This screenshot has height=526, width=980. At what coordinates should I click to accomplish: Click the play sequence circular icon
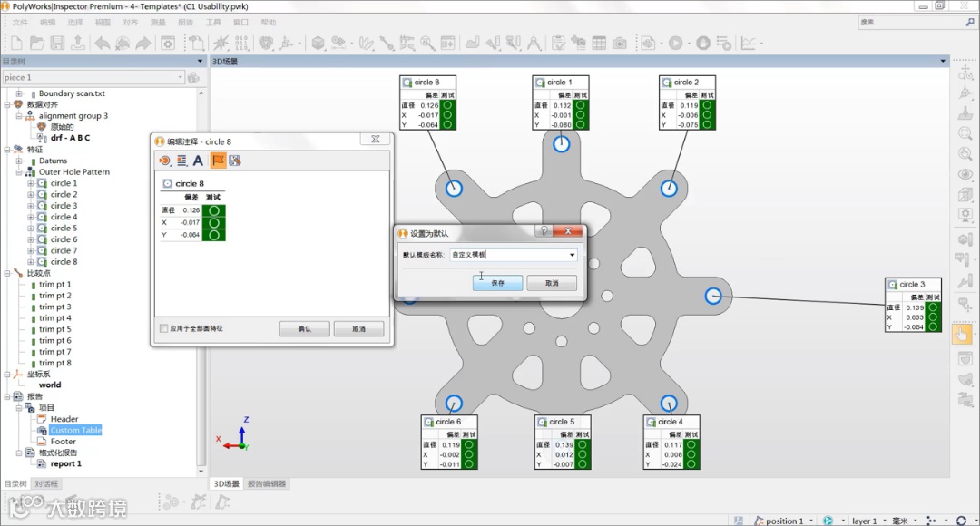pyautogui.click(x=676, y=44)
